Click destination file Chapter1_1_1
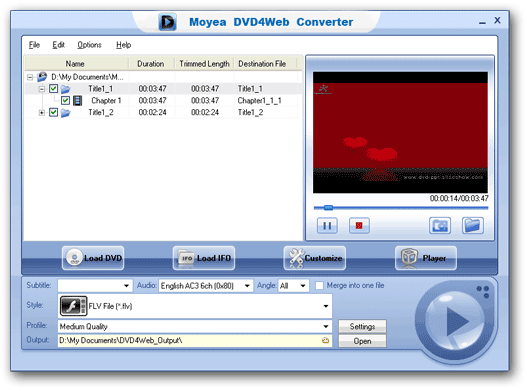Screen dimensions: 527x391 click(x=259, y=101)
